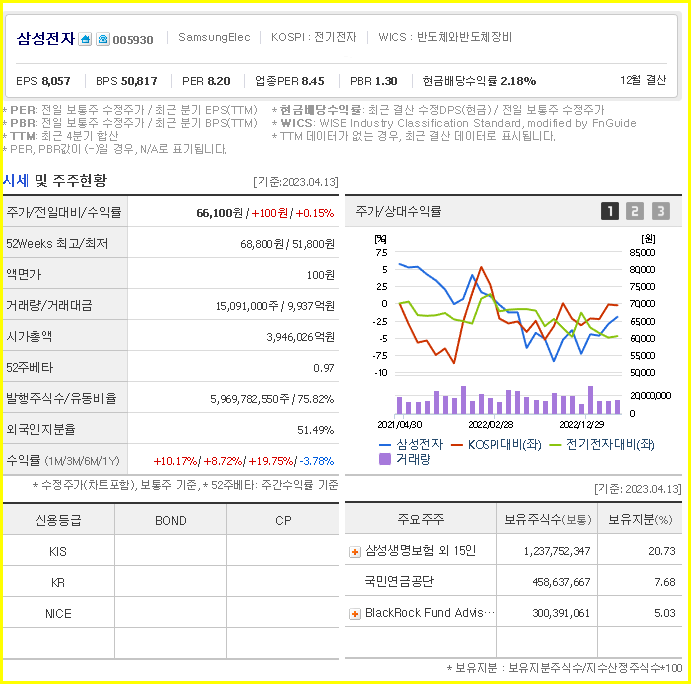Click red KOSPI대비(좌) legend marker
Viewport: 691px width, 684px height.
(457, 445)
